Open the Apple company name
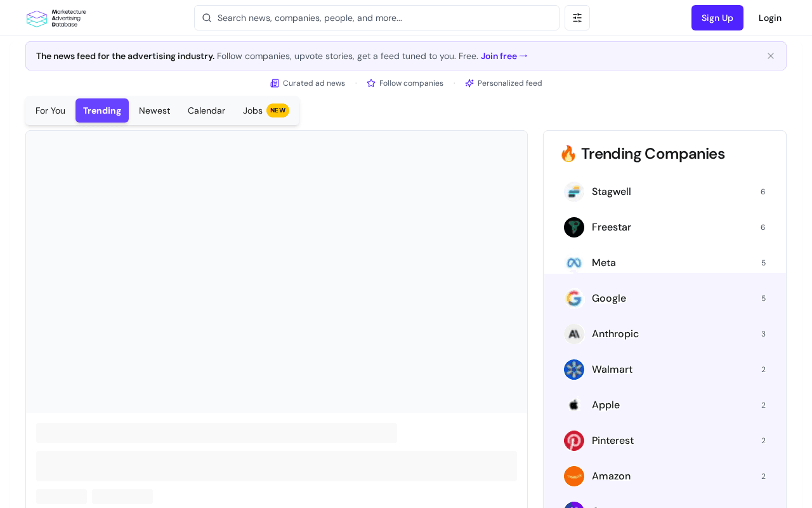 [606, 405]
